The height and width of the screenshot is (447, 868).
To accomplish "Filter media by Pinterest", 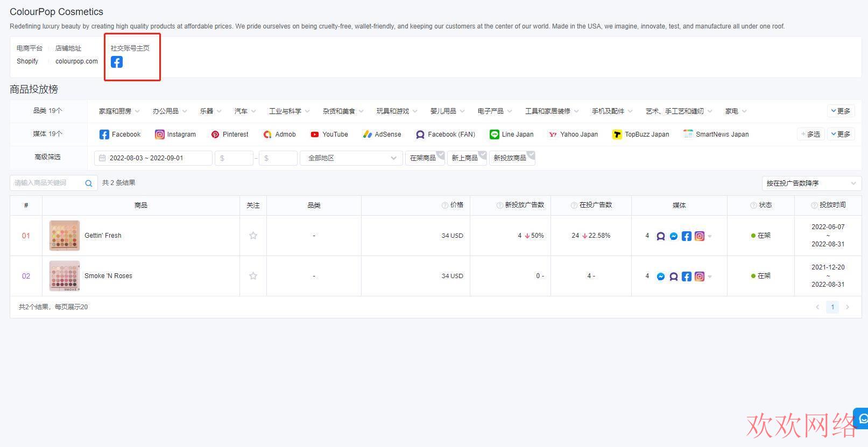I will [x=230, y=134].
